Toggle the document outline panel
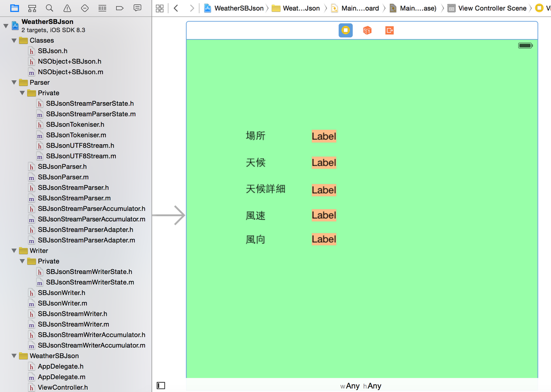The height and width of the screenshot is (392, 551). [x=161, y=385]
